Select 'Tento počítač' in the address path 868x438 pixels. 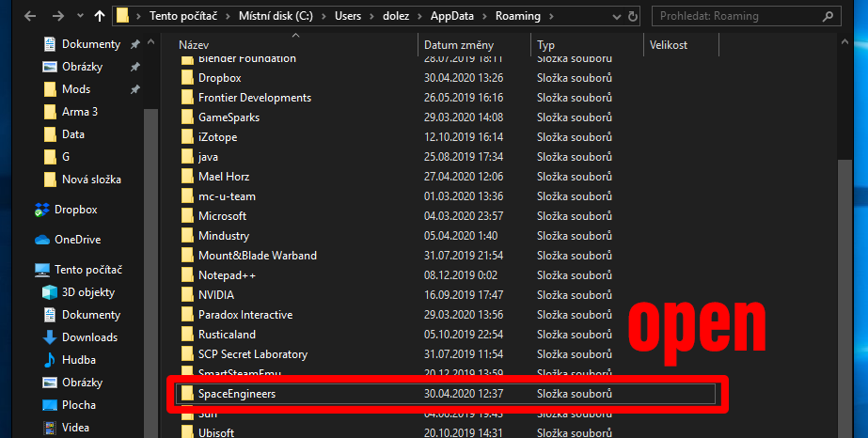click(x=183, y=16)
